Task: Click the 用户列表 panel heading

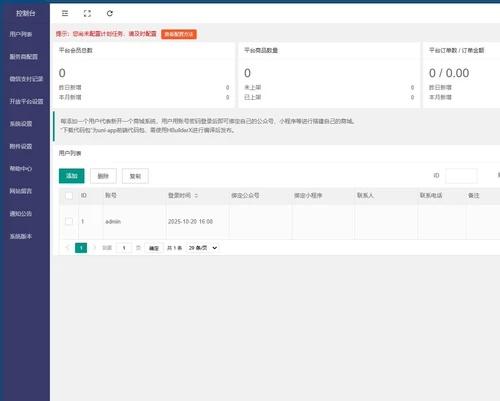Action: point(70,153)
